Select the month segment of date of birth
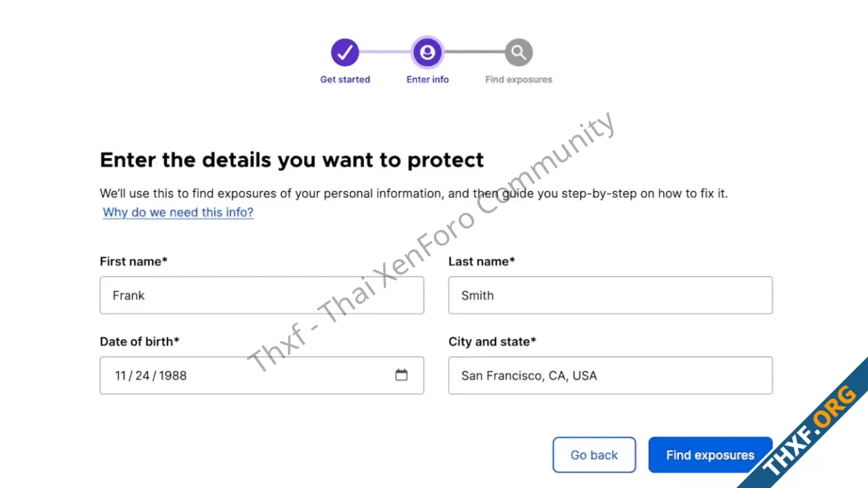The width and height of the screenshot is (868, 488). point(120,375)
